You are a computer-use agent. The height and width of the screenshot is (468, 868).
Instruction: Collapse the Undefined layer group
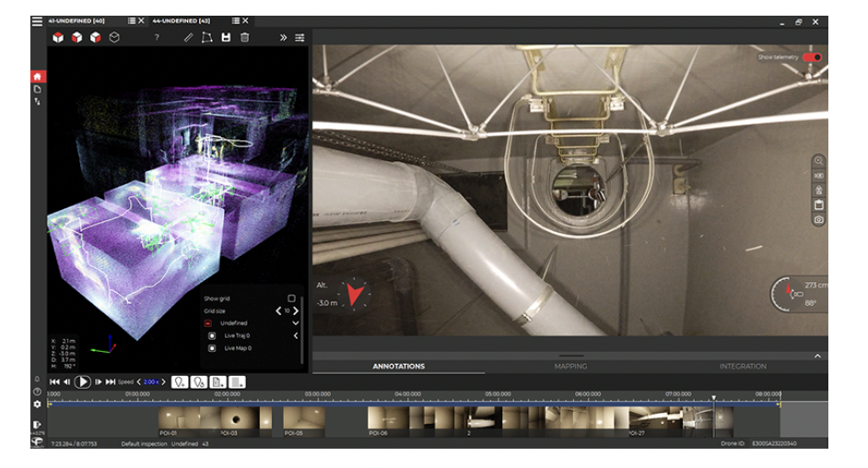coord(296,323)
